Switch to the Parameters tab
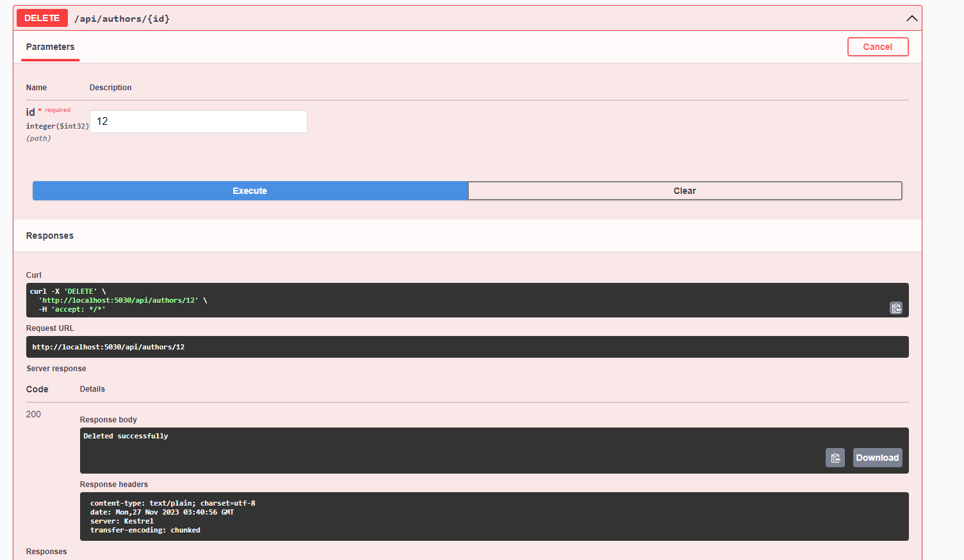The width and height of the screenshot is (964, 560). click(50, 47)
